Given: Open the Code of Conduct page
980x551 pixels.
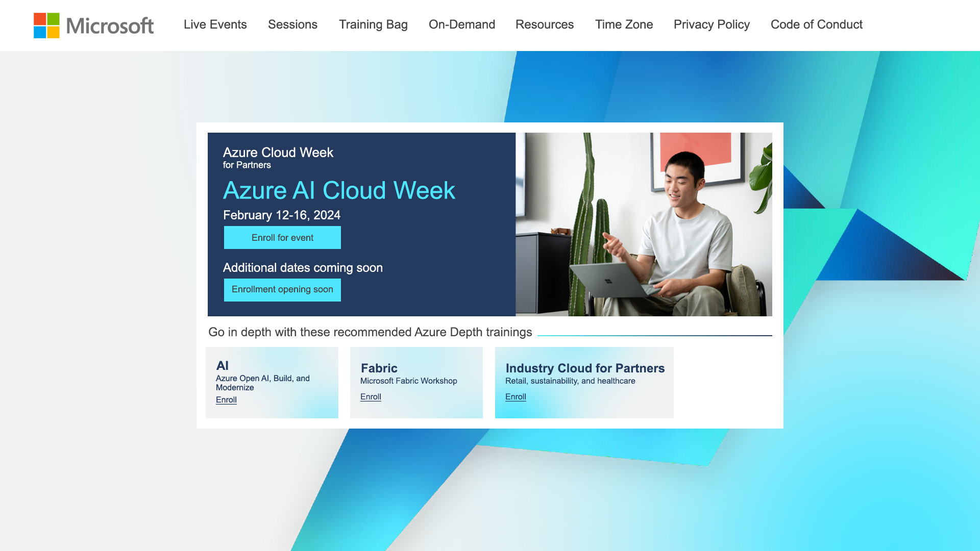Looking at the screenshot, I should 816,24.
